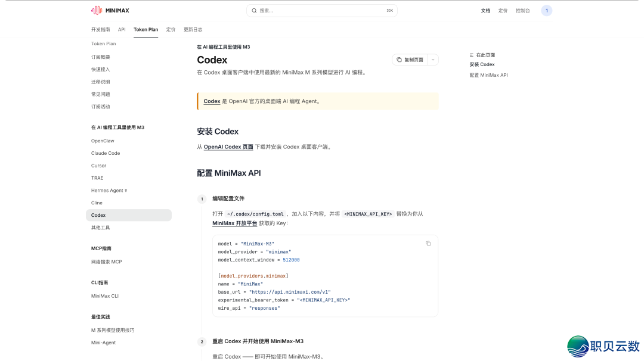Click the <MINIMAX_API_KEY> inline code

pyautogui.click(x=368, y=214)
